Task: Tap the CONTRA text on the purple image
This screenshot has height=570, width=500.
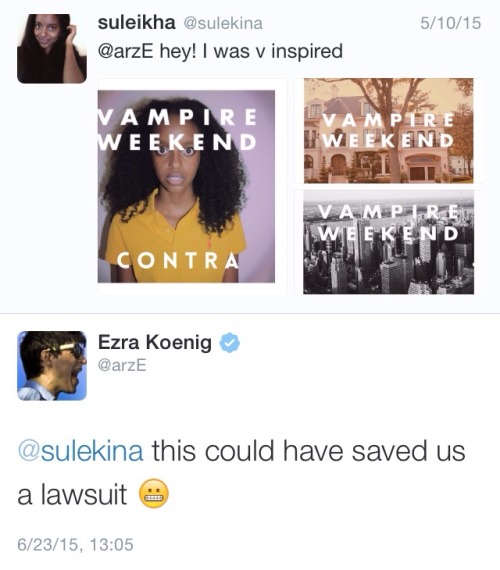Action: pyautogui.click(x=178, y=260)
